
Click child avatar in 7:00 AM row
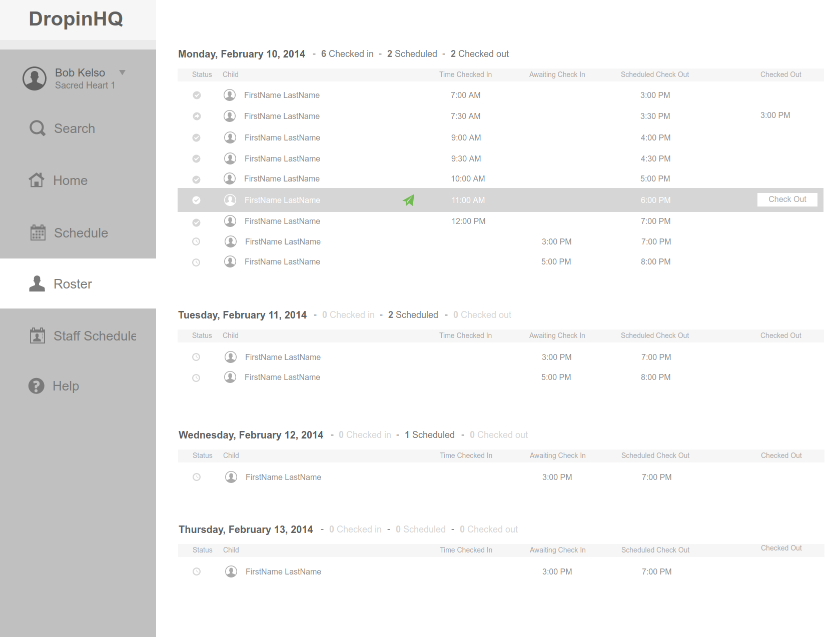(x=230, y=95)
